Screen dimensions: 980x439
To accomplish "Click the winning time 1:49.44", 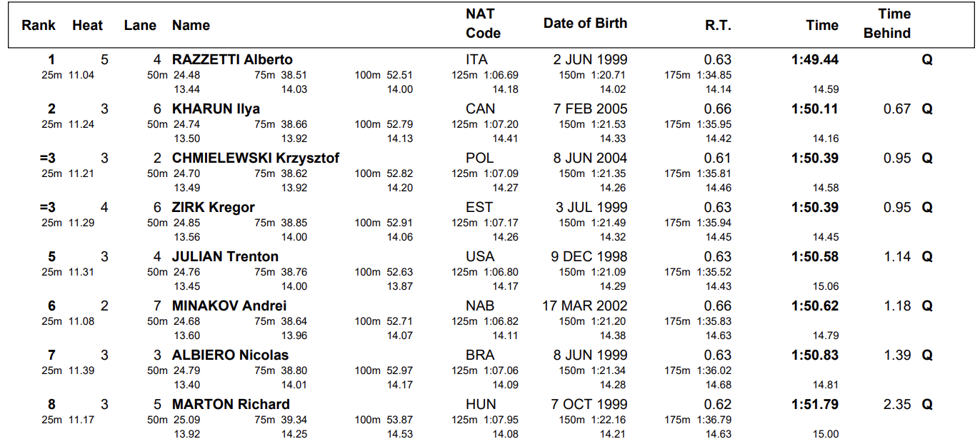I will click(814, 60).
